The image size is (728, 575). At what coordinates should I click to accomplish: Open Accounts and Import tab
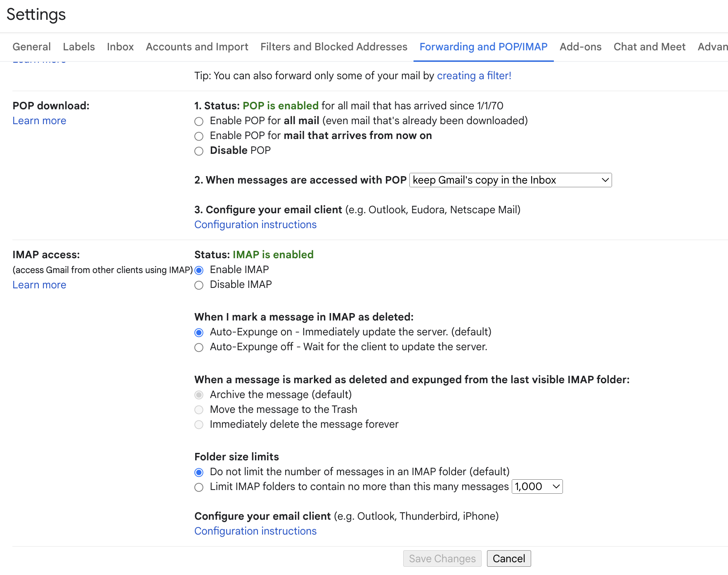tap(197, 47)
